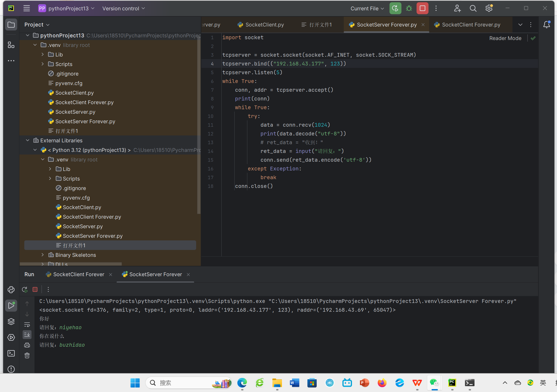The image size is (557, 392).
Task: Stop the process in the Run panel
Action: tap(35, 289)
